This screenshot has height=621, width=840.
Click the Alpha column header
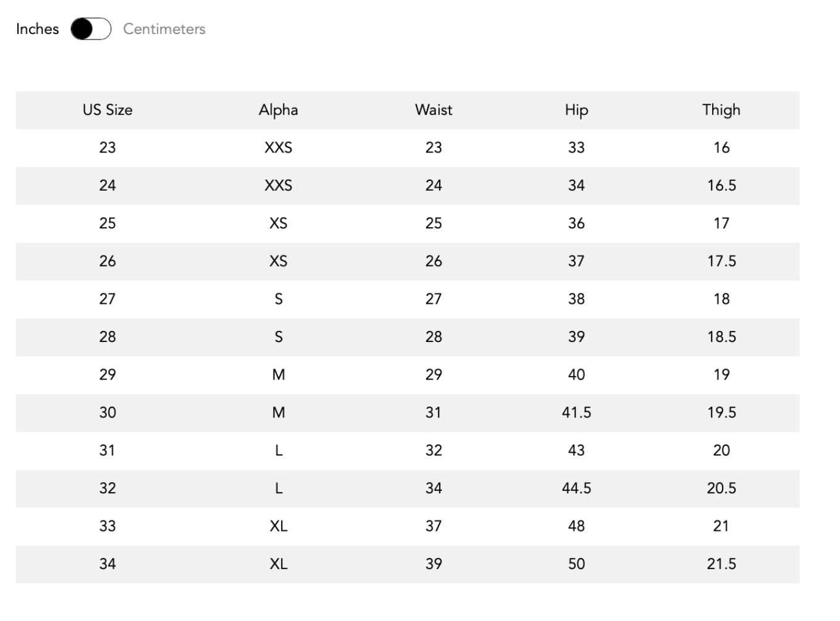pyautogui.click(x=278, y=110)
